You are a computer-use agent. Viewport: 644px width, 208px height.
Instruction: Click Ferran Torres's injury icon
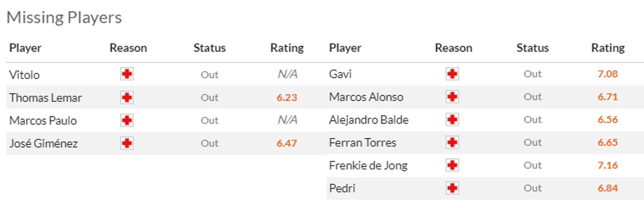tap(452, 142)
